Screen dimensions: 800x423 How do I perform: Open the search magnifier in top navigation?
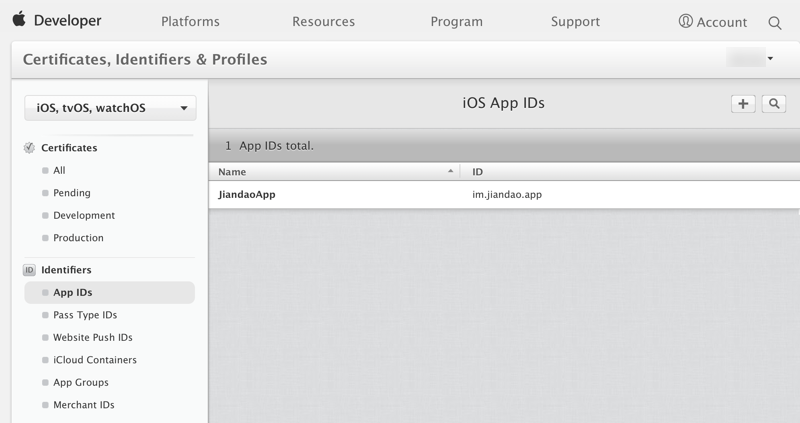tap(775, 22)
